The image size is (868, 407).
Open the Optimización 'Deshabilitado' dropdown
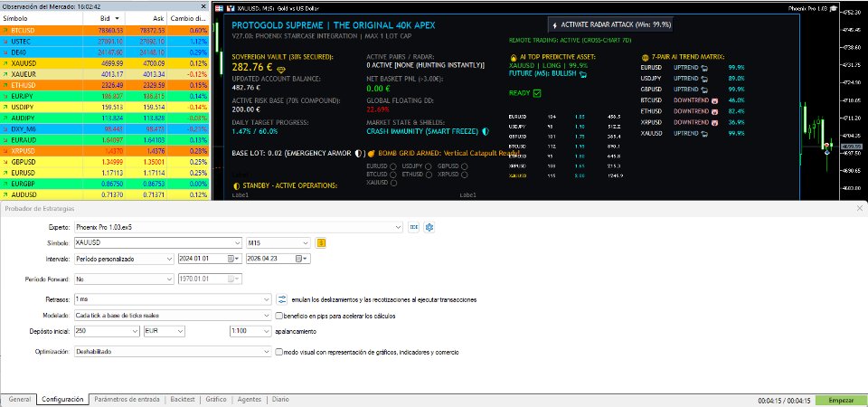click(x=173, y=352)
